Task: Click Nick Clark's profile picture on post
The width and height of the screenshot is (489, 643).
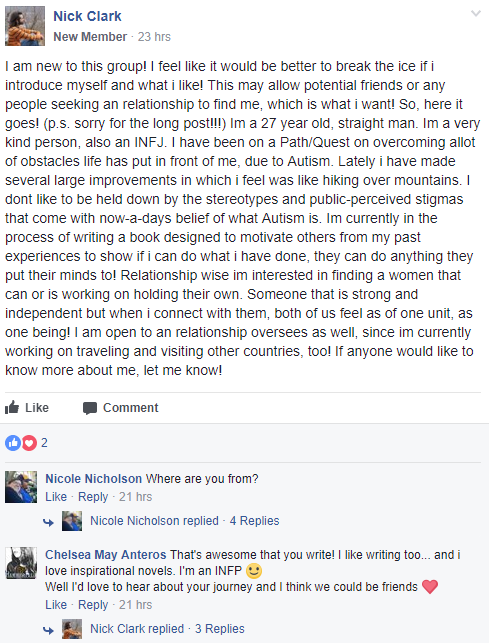Action: [x=25, y=26]
